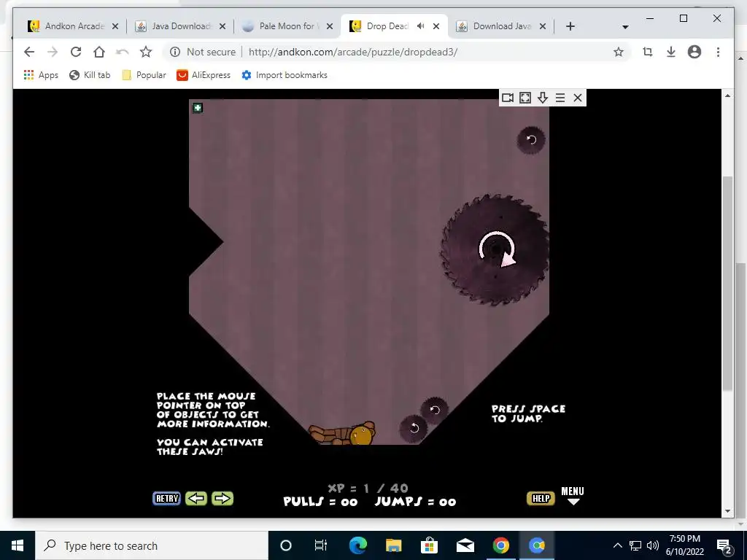Open the volume control in tray
Viewport: 747px width, 560px height.
coord(653,545)
